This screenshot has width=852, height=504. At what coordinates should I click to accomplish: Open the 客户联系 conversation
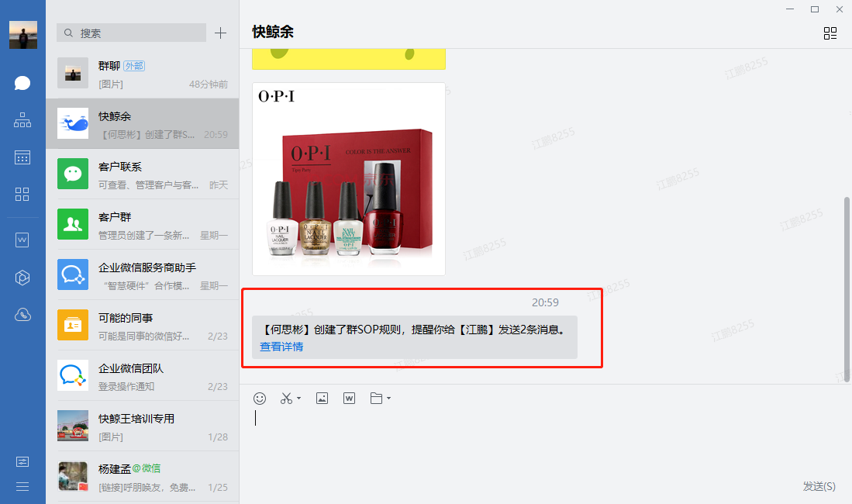click(143, 174)
